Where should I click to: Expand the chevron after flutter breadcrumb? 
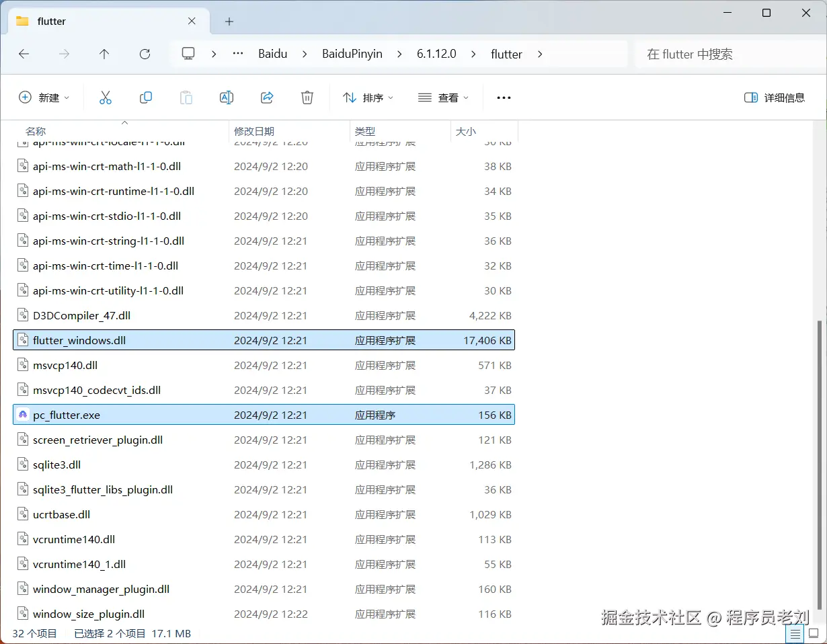539,54
